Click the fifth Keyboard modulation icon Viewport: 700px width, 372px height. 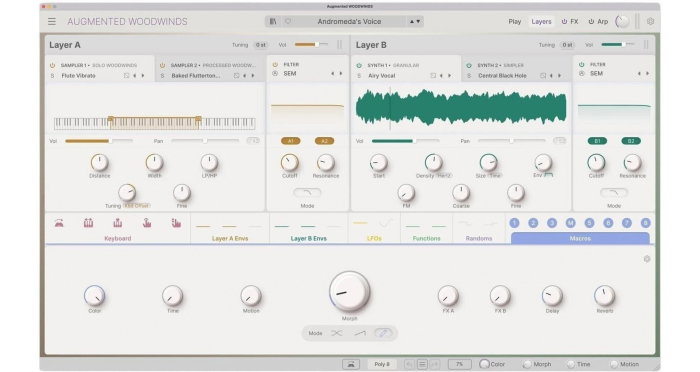click(176, 223)
